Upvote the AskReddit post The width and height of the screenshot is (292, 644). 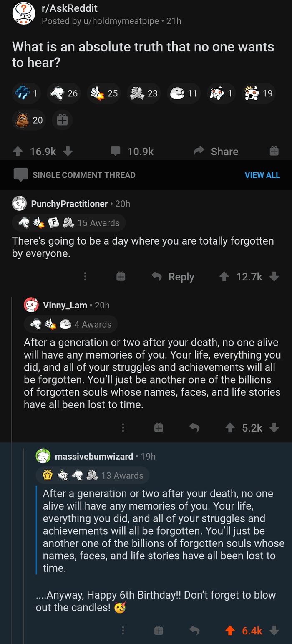coord(18,152)
